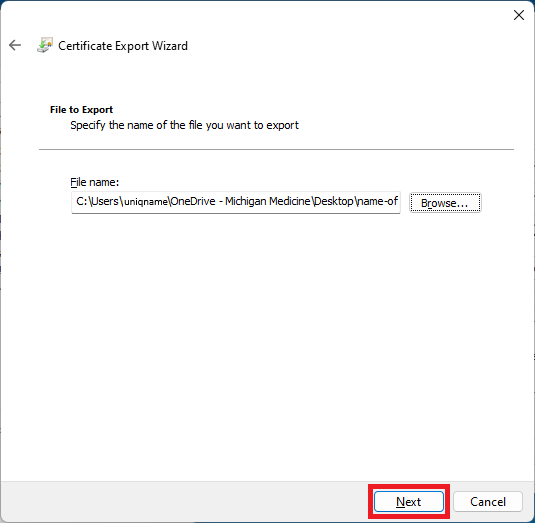The height and width of the screenshot is (523, 535).
Task: Place cursor on "Desktop" in the file path
Action: 333,201
